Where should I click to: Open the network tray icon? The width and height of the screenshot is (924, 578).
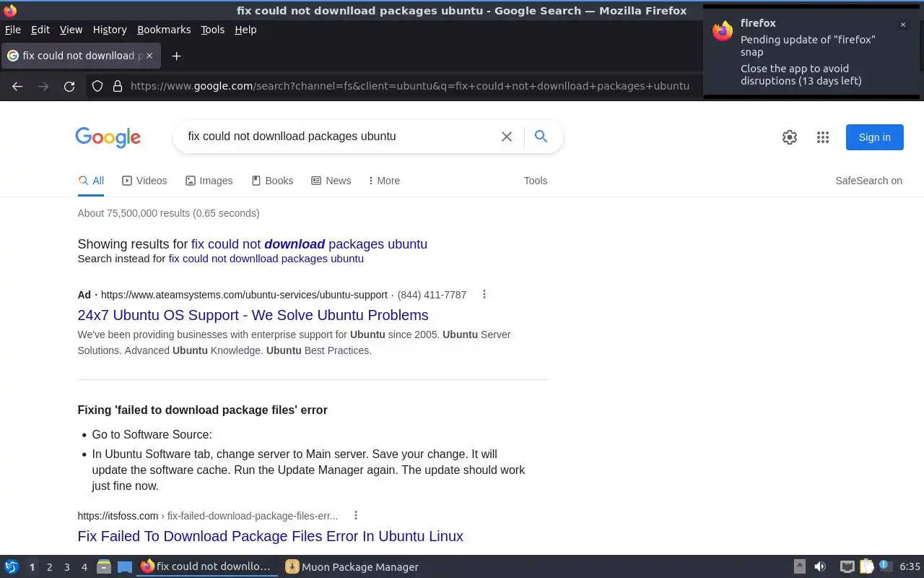coord(847,566)
